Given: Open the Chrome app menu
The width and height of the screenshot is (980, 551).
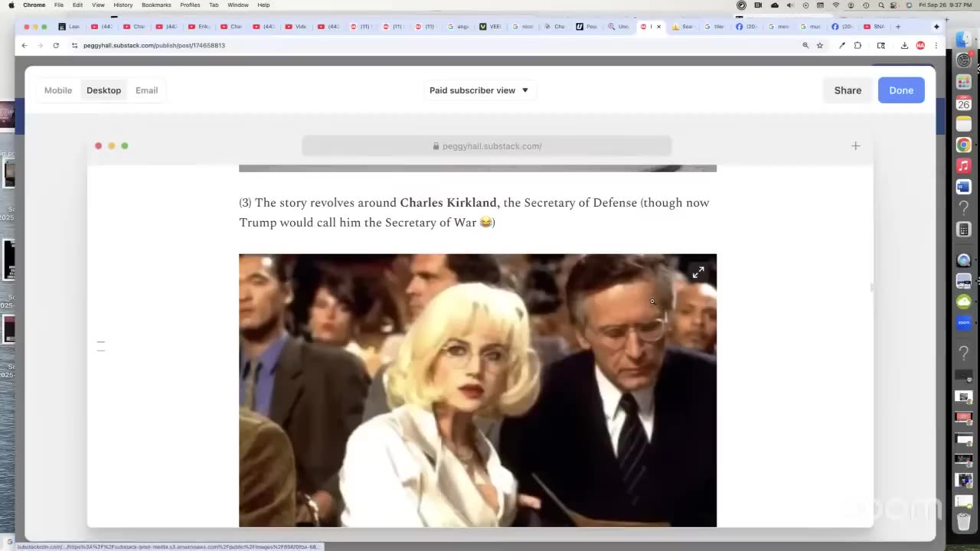Looking at the screenshot, I should click(34, 5).
